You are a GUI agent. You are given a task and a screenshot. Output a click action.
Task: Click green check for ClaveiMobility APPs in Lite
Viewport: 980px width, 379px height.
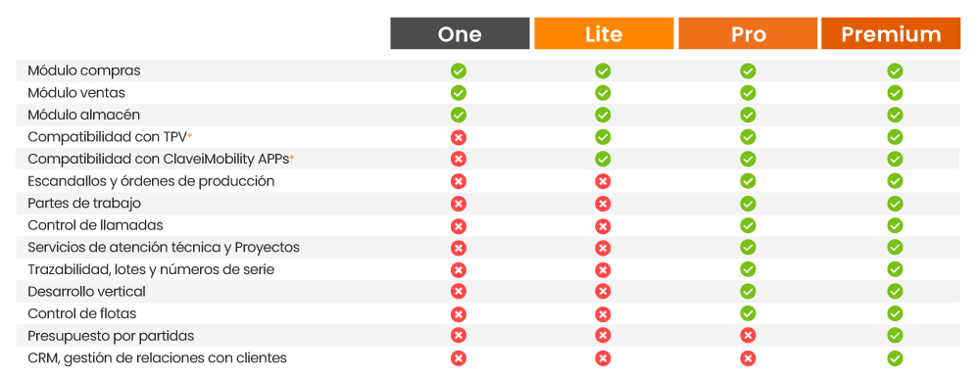point(603,160)
